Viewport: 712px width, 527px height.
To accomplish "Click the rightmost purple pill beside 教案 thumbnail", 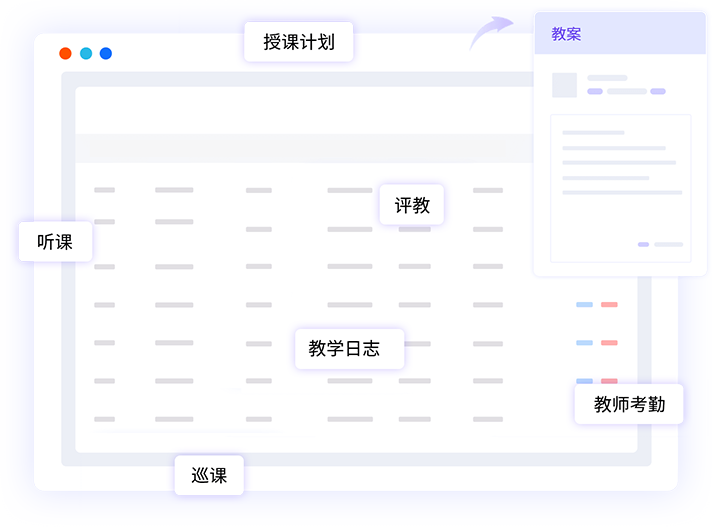I will [658, 91].
